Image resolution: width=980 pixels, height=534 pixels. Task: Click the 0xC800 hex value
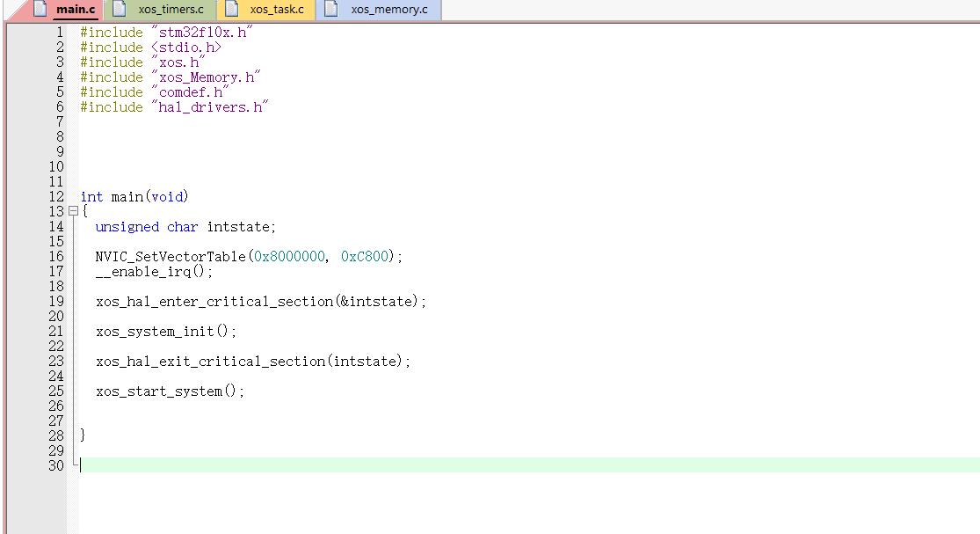(365, 256)
